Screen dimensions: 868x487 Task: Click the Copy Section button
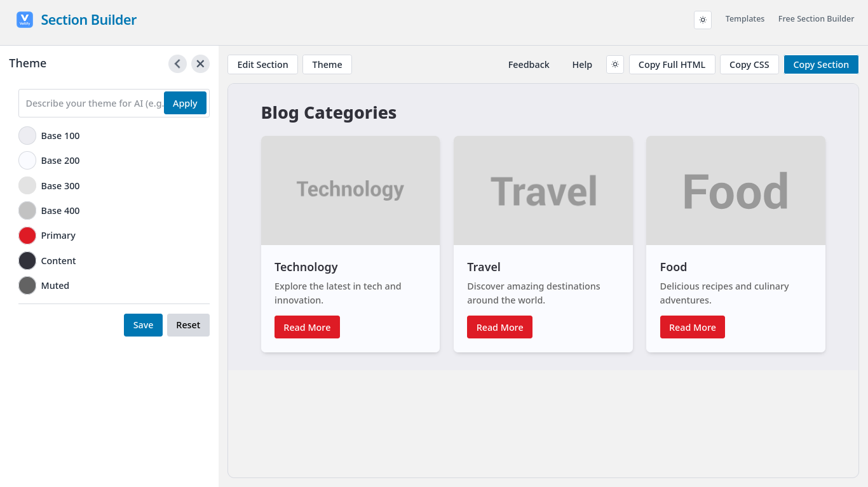pos(821,65)
